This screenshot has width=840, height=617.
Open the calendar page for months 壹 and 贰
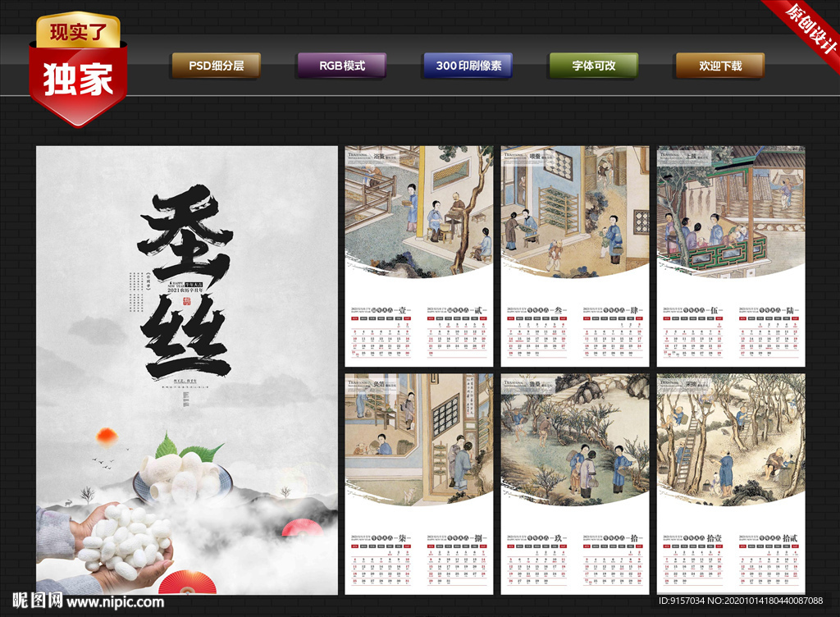(419, 256)
